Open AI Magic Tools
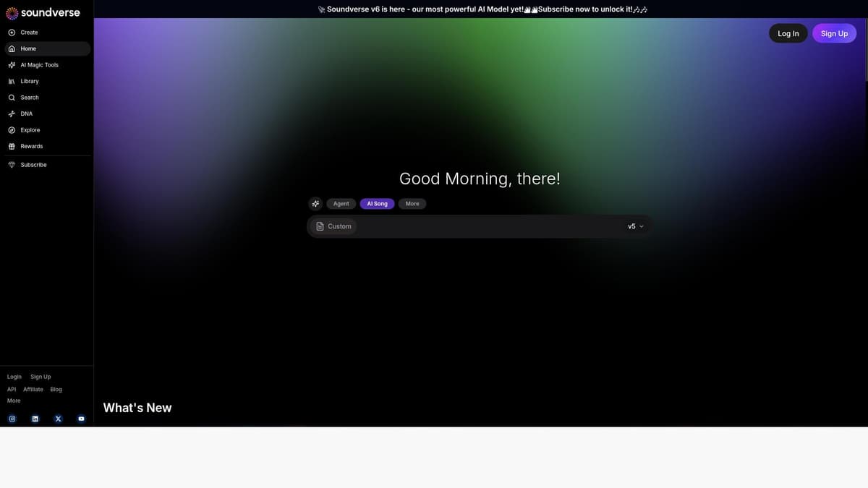 click(47, 65)
